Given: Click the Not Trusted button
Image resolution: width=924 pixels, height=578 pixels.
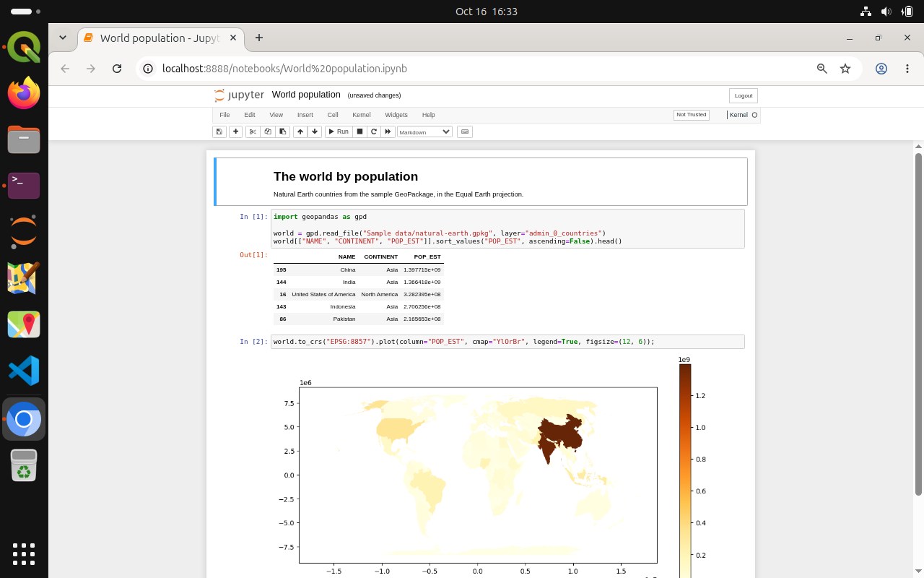Looking at the screenshot, I should [x=691, y=115].
